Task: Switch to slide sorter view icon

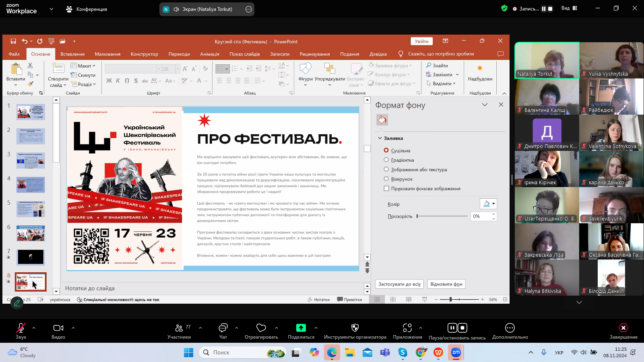Action: [393, 300]
